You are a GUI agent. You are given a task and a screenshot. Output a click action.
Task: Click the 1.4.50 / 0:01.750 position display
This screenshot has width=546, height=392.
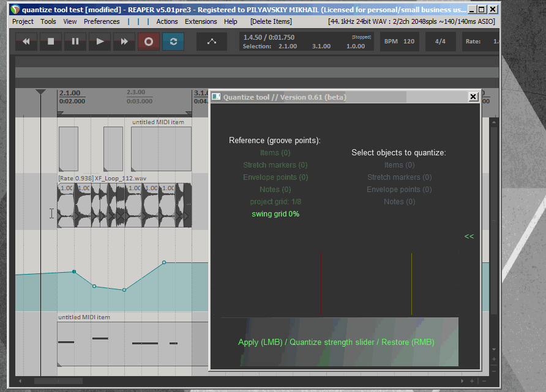[269, 37]
